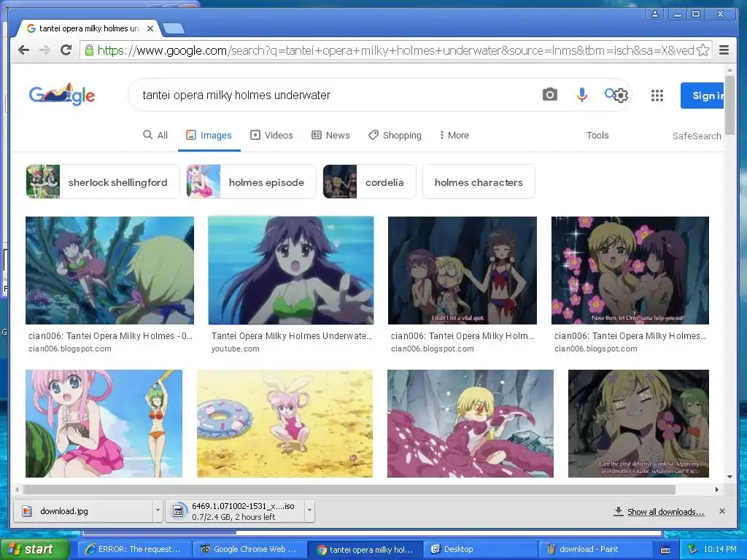This screenshot has height=560, width=747.
Task: Click the taskbar clock showing 10:14 PM
Action: point(720,550)
